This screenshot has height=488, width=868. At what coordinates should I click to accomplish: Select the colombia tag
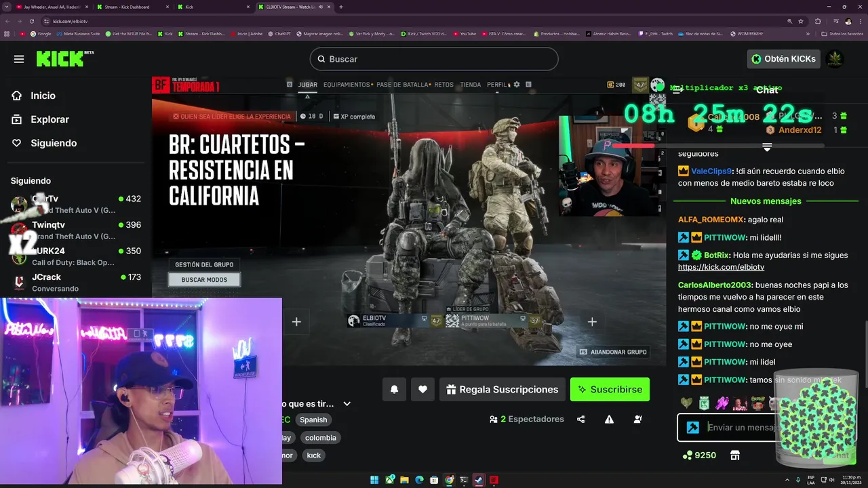click(x=321, y=438)
